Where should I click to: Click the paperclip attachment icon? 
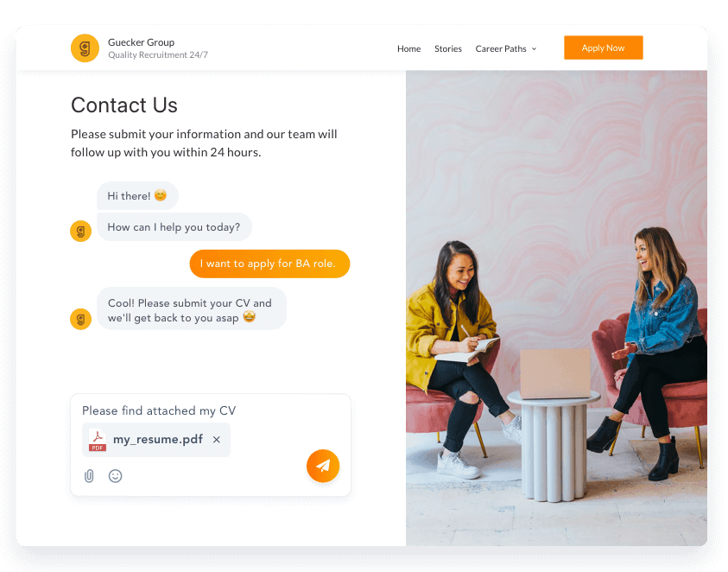(x=89, y=476)
